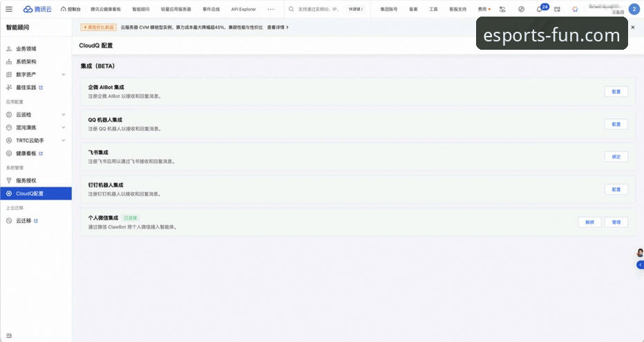Screen dimensions: 644x342
Task: Open the notification bell with 24 badge
Action: 539,9
